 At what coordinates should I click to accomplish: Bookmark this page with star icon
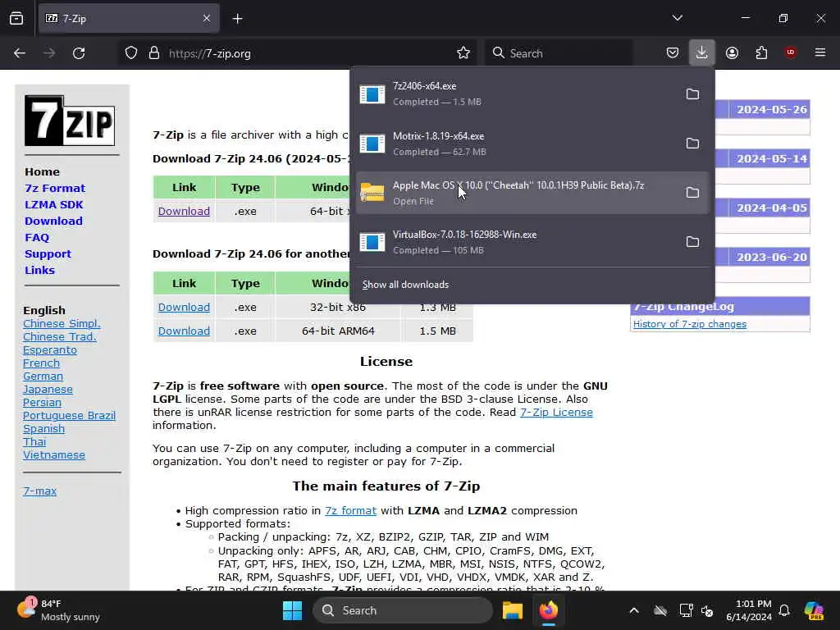click(463, 53)
